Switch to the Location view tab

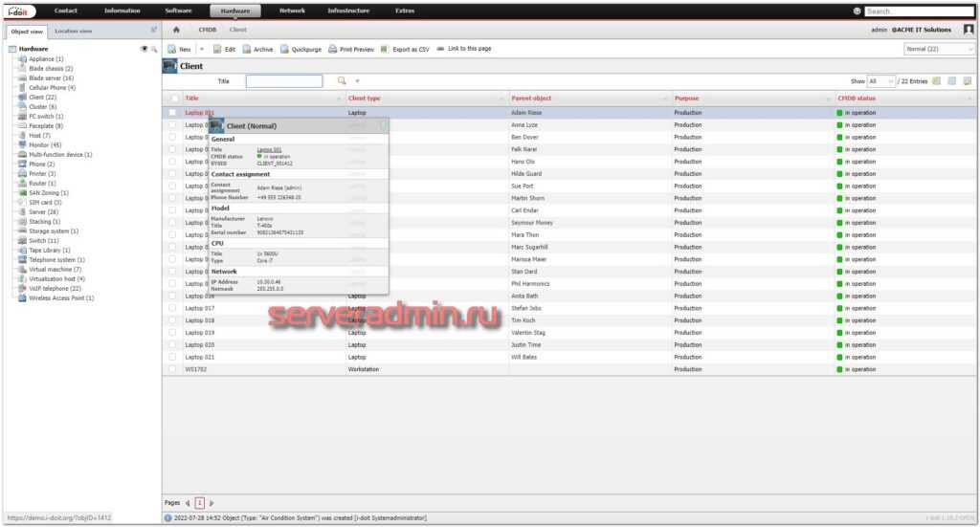pos(73,31)
